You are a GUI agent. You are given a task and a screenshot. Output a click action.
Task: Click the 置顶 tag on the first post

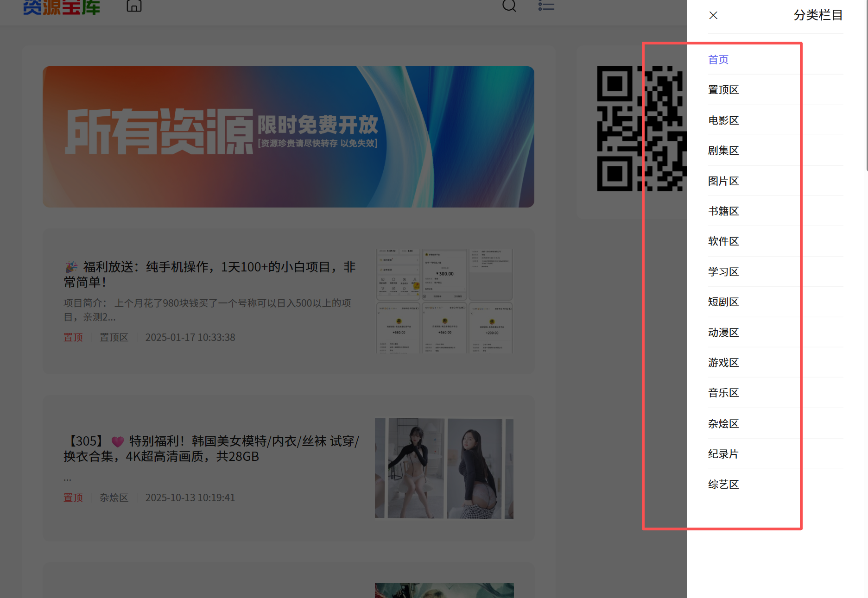pos(73,337)
